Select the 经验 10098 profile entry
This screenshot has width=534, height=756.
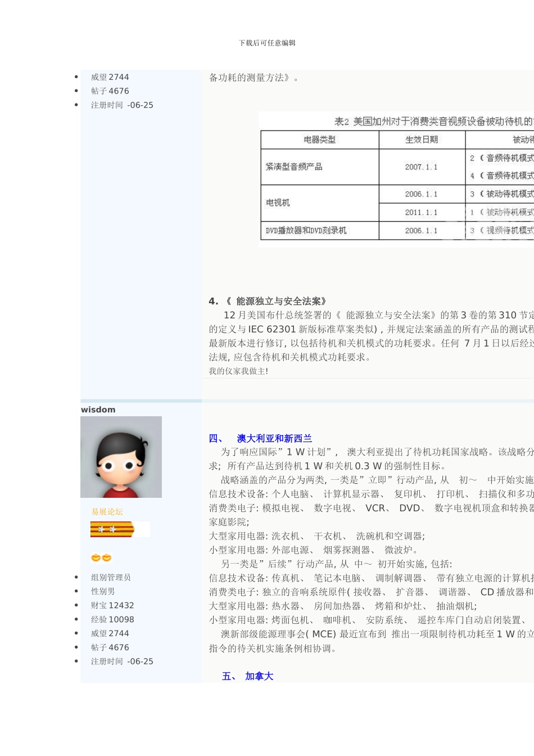tap(112, 619)
